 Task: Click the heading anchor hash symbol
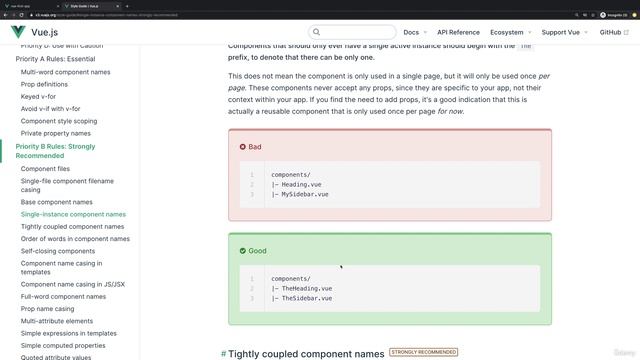pos(223,353)
